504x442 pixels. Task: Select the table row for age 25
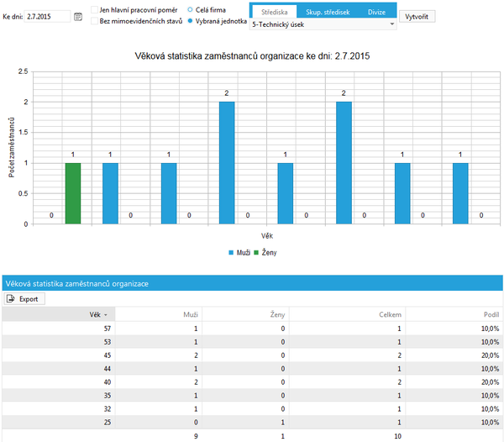pos(252,422)
